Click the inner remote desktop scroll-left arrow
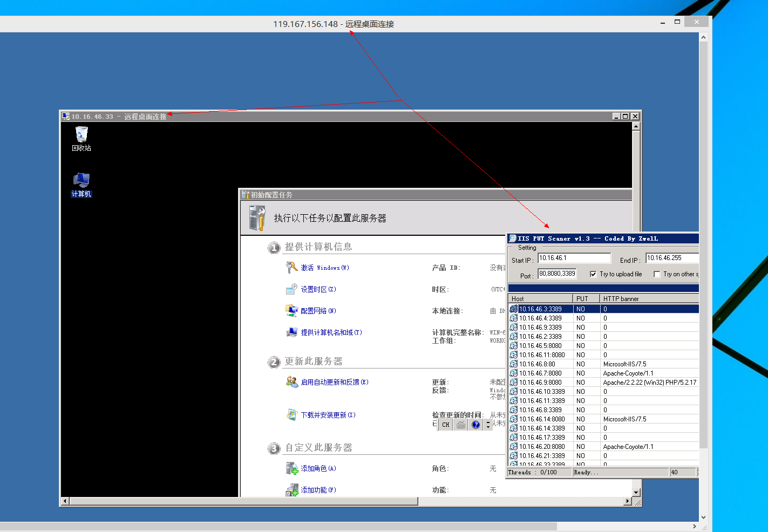 pos(65,501)
